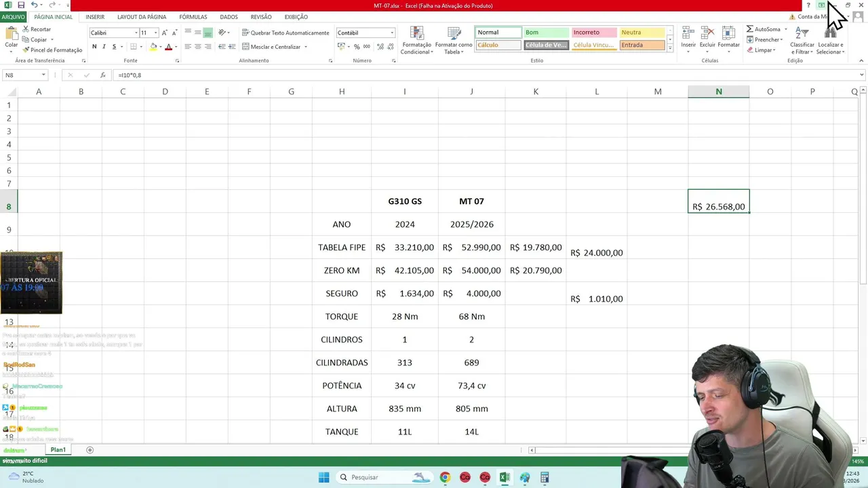Apply the Bom cell style
The height and width of the screenshot is (488, 868).
546,33
